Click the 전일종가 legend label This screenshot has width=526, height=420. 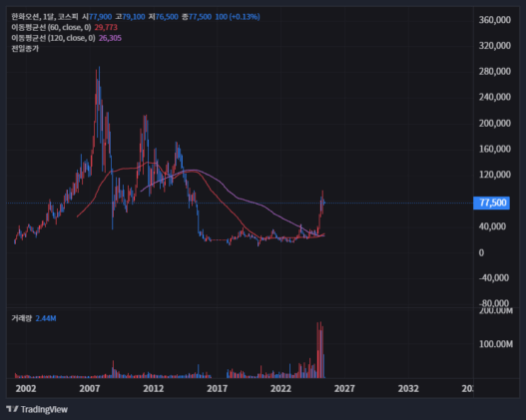[25, 49]
